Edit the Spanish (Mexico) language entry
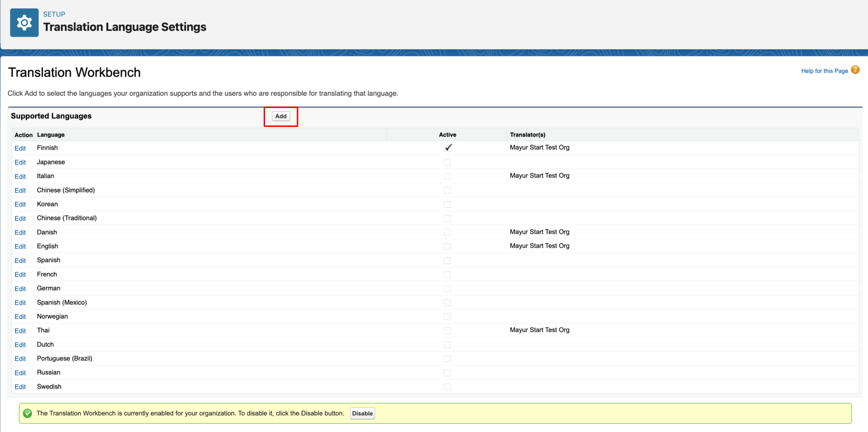The image size is (868, 432). pos(20,303)
